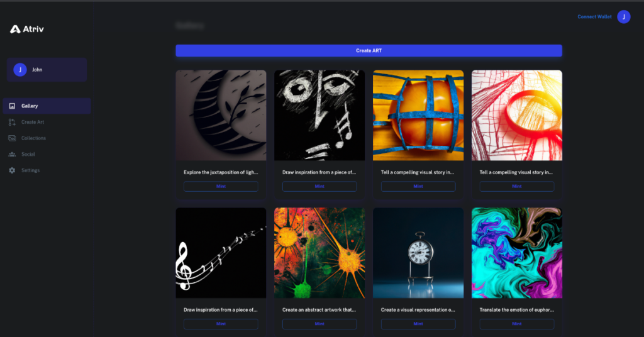The image size is (644, 337).
Task: Open the abstract orange neuron artwork thumbnail
Action: [x=319, y=253]
